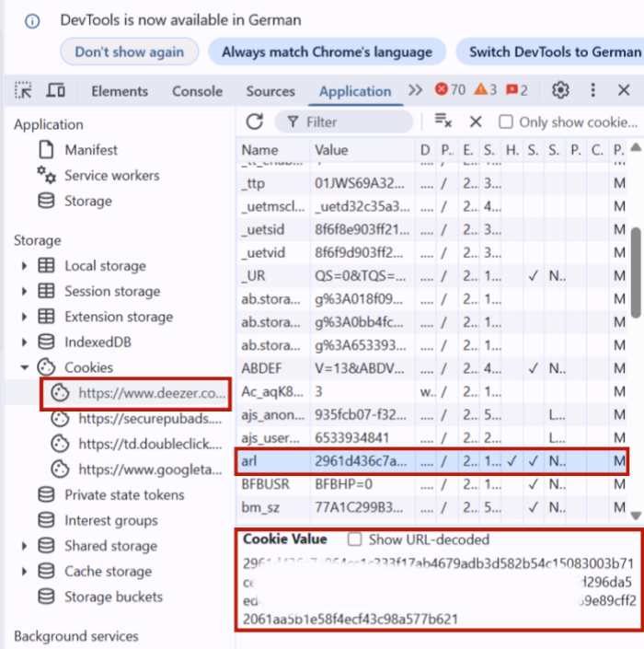Open Interest groups

click(110, 520)
